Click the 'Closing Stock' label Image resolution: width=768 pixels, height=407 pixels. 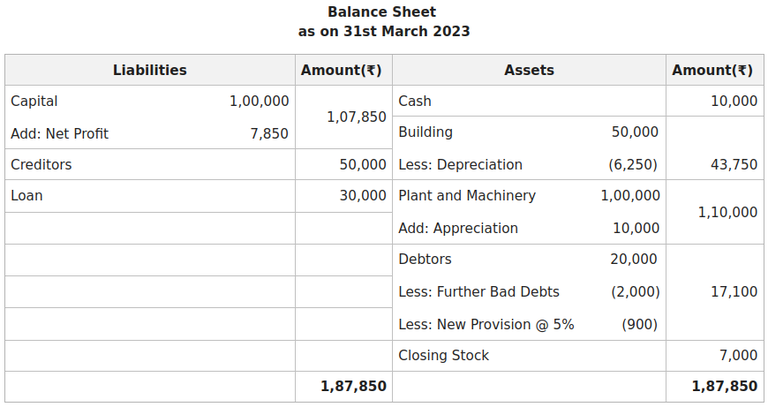(443, 356)
